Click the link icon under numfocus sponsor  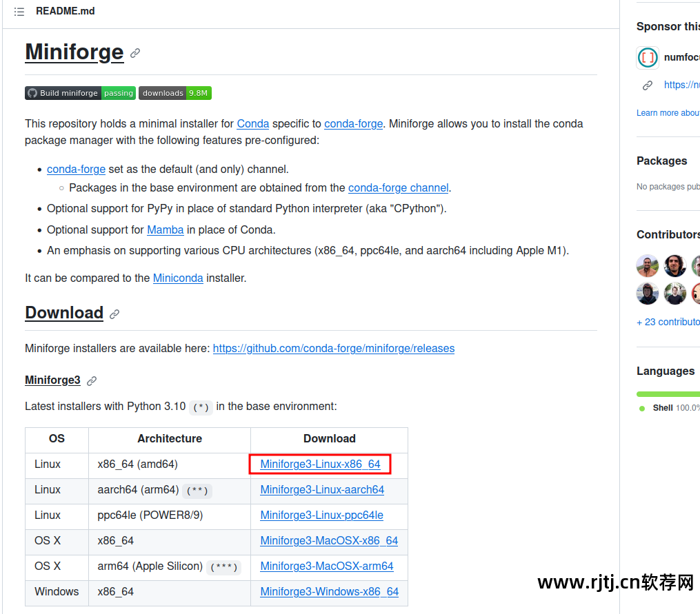[x=648, y=85]
